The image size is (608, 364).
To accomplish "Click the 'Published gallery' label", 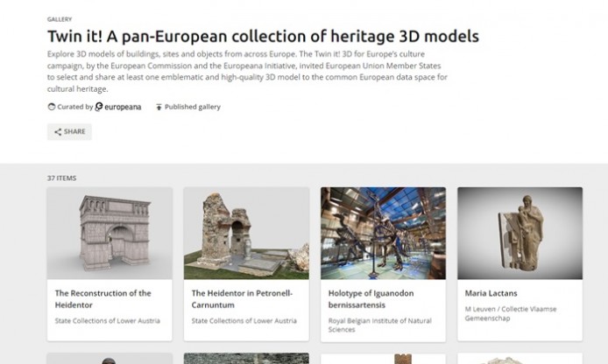I will click(x=193, y=107).
